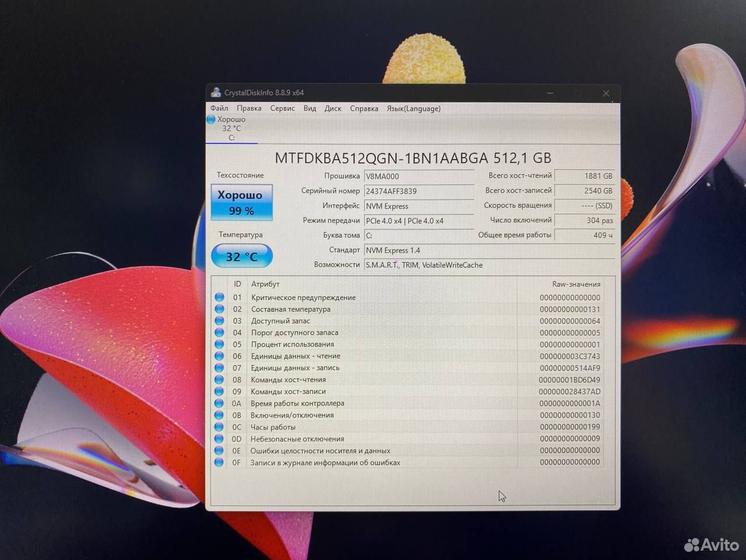Click raw value 0000000514AF9
The image size is (746, 560).
coord(569,368)
